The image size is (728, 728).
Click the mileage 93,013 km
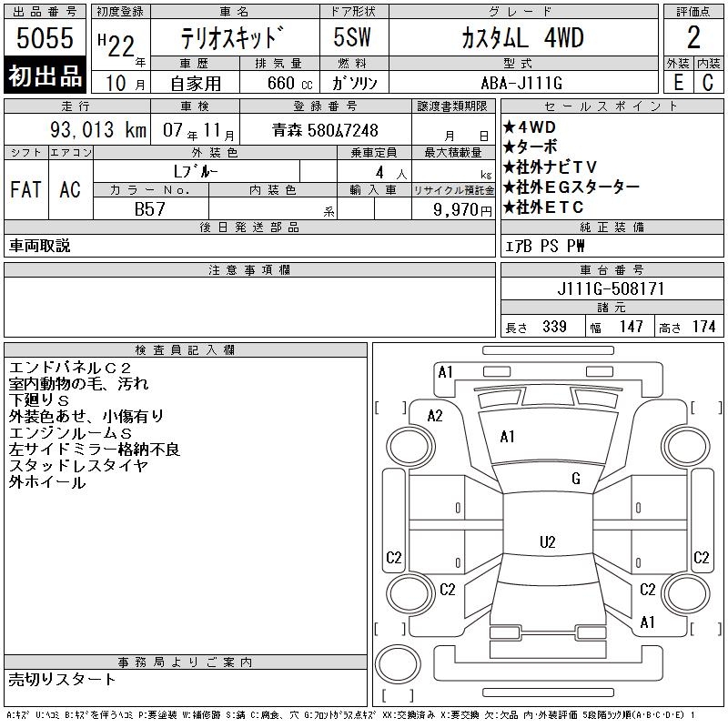pos(98,130)
